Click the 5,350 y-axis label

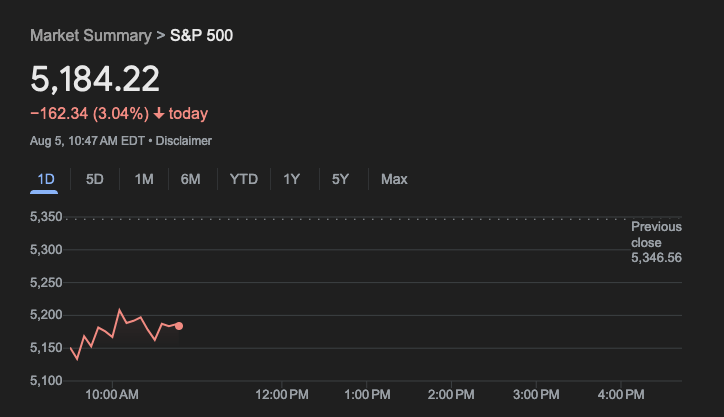[x=45, y=217]
